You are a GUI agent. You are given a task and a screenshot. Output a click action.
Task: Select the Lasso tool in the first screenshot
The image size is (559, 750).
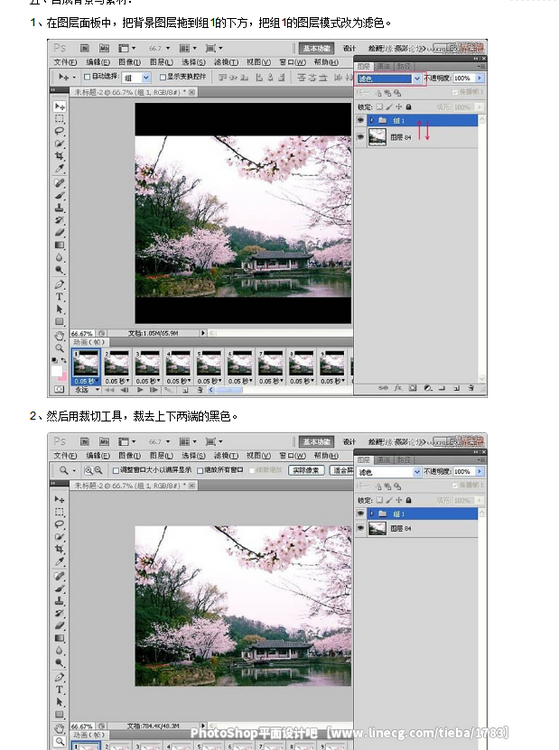(59, 131)
